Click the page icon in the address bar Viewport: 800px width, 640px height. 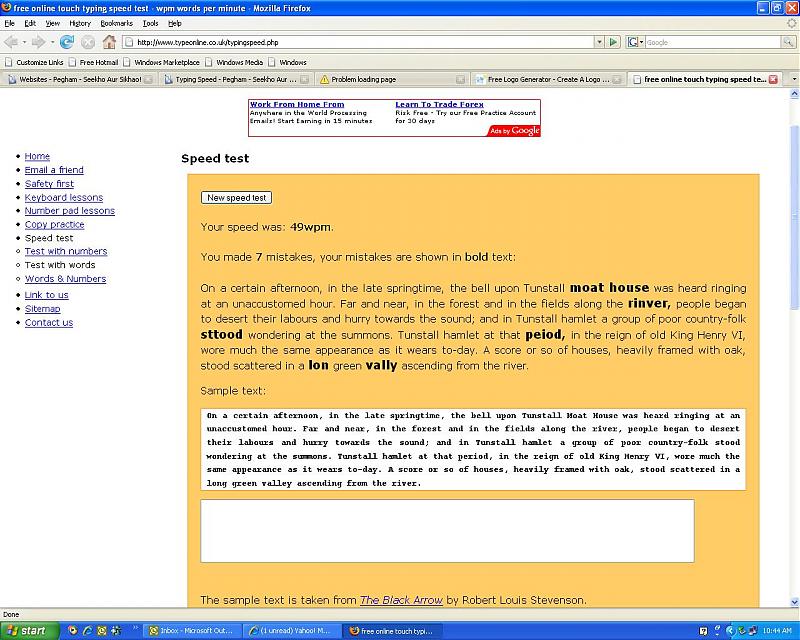pyautogui.click(x=129, y=42)
